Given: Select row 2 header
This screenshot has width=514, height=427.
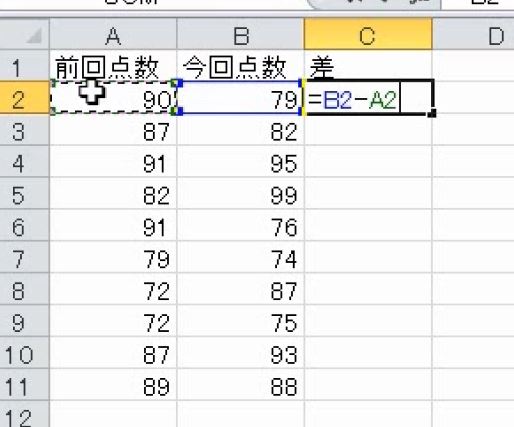Looking at the screenshot, I should 24,98.
